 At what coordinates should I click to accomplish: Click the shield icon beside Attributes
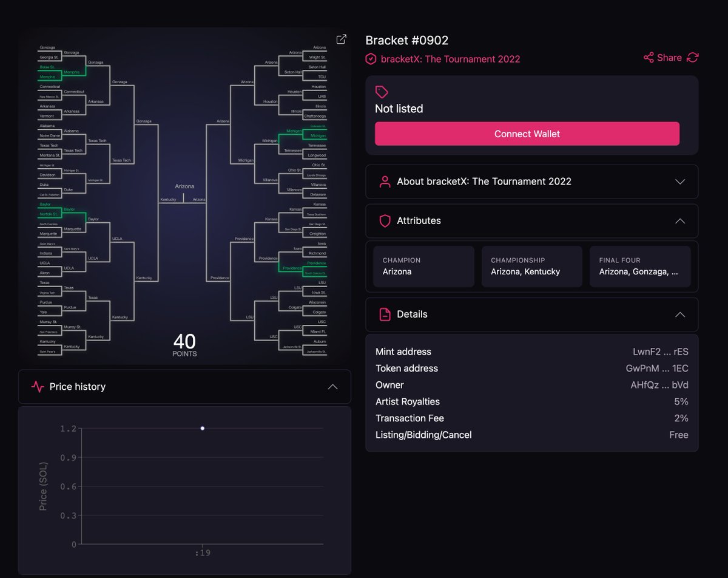coord(385,221)
